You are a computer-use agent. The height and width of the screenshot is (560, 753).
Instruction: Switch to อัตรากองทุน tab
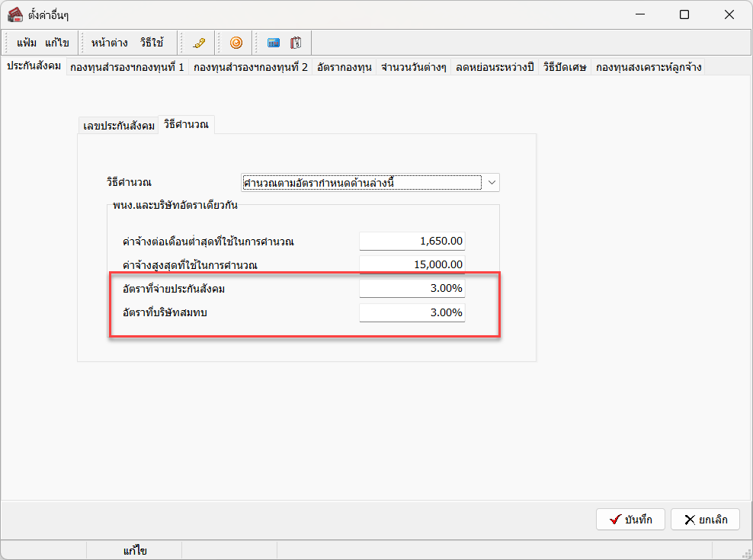[x=344, y=67]
